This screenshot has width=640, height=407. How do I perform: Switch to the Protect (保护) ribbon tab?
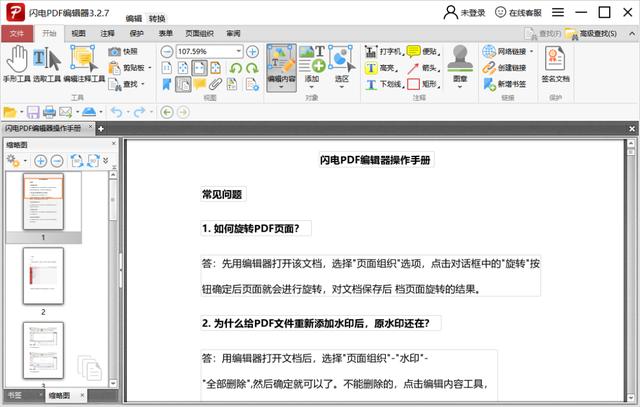tap(136, 33)
